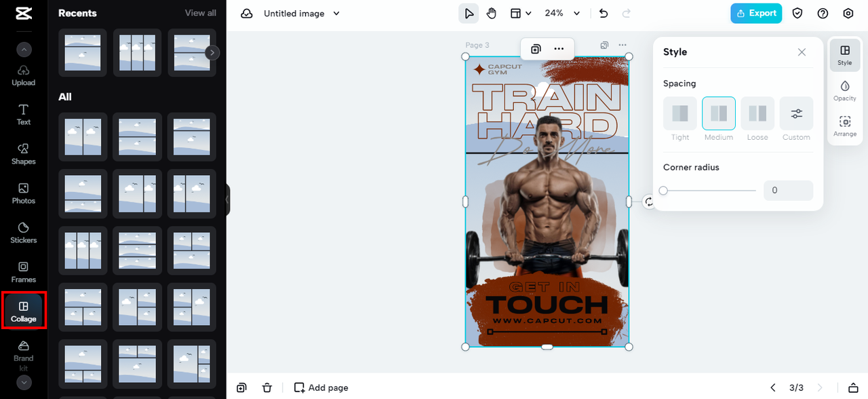Undo the last action

tap(604, 14)
